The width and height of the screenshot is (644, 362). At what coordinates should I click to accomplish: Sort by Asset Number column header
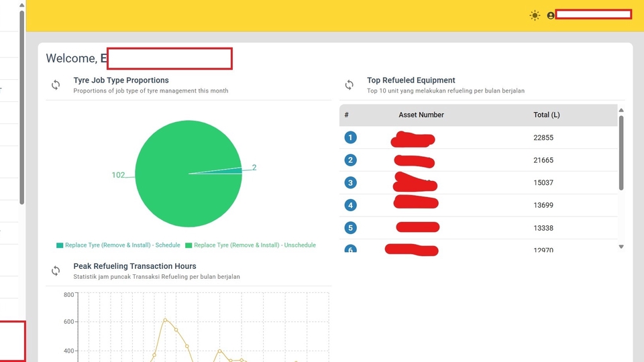(x=421, y=115)
